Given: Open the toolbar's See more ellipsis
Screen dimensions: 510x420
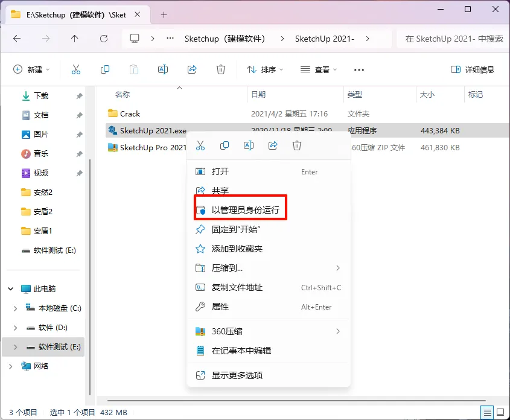Looking at the screenshot, I should 359,69.
